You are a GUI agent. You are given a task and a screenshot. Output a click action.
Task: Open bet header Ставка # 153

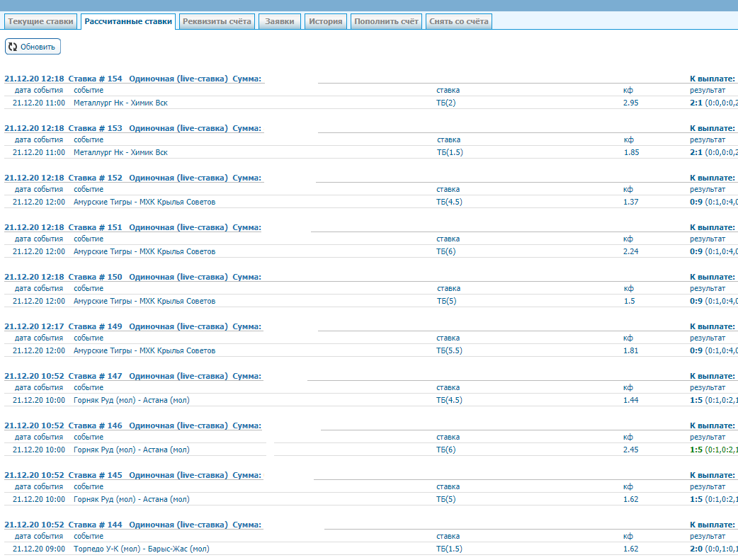(x=95, y=128)
